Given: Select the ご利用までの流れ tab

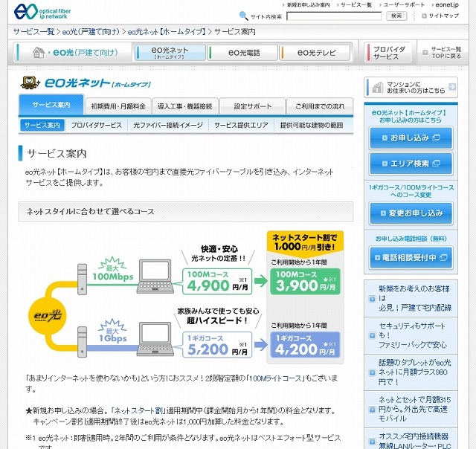Looking at the screenshot, I should (320, 106).
